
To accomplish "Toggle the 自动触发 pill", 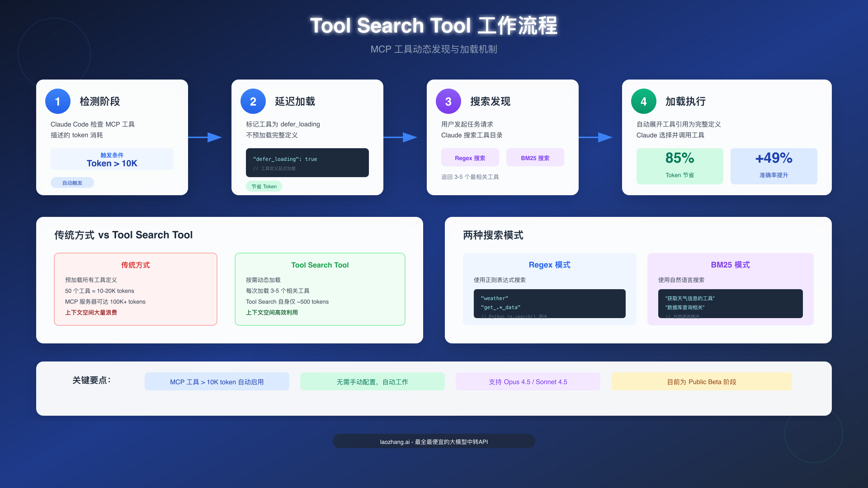I will click(x=72, y=182).
